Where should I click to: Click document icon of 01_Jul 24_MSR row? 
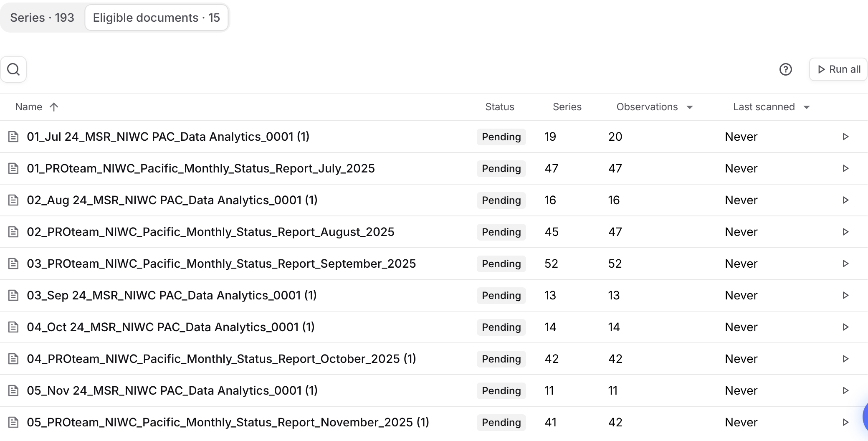[13, 137]
